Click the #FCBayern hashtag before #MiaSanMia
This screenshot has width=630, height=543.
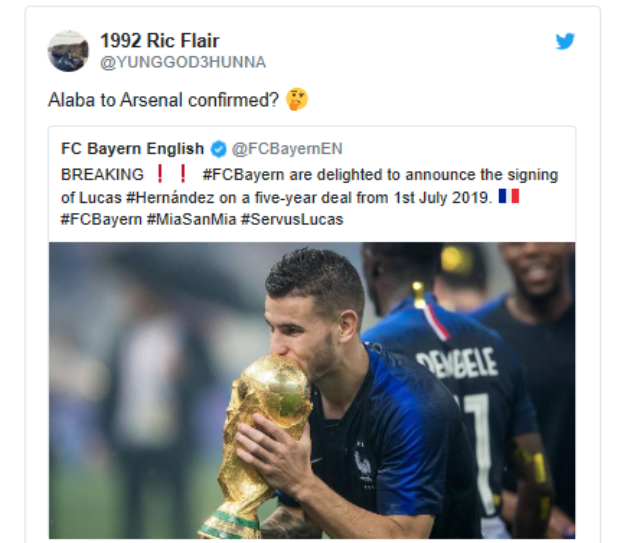pyautogui.click(x=101, y=219)
